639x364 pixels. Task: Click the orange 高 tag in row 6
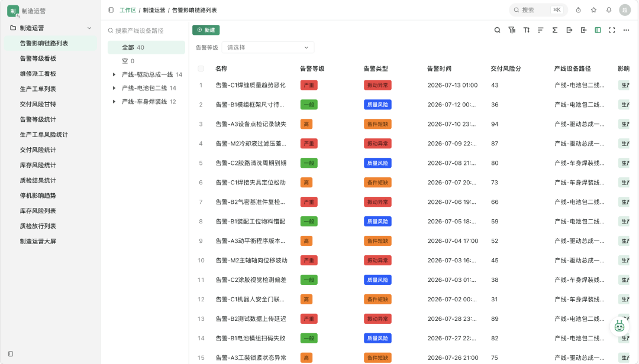(306, 183)
